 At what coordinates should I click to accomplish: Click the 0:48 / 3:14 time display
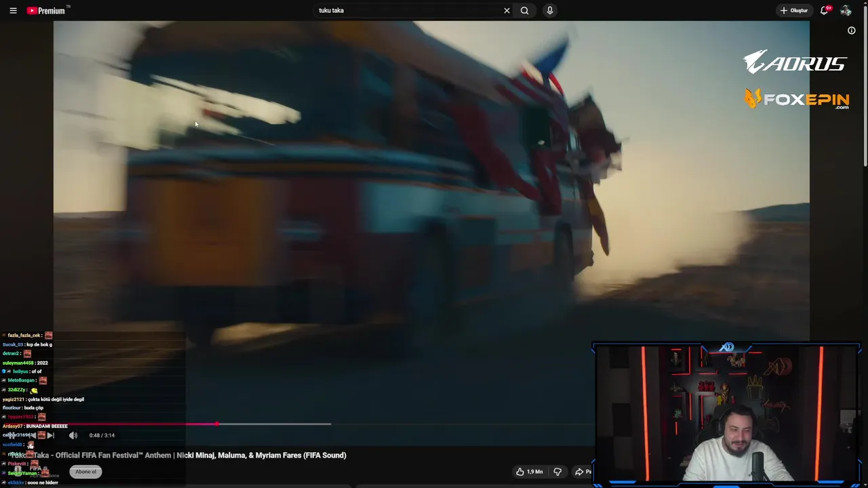click(102, 435)
